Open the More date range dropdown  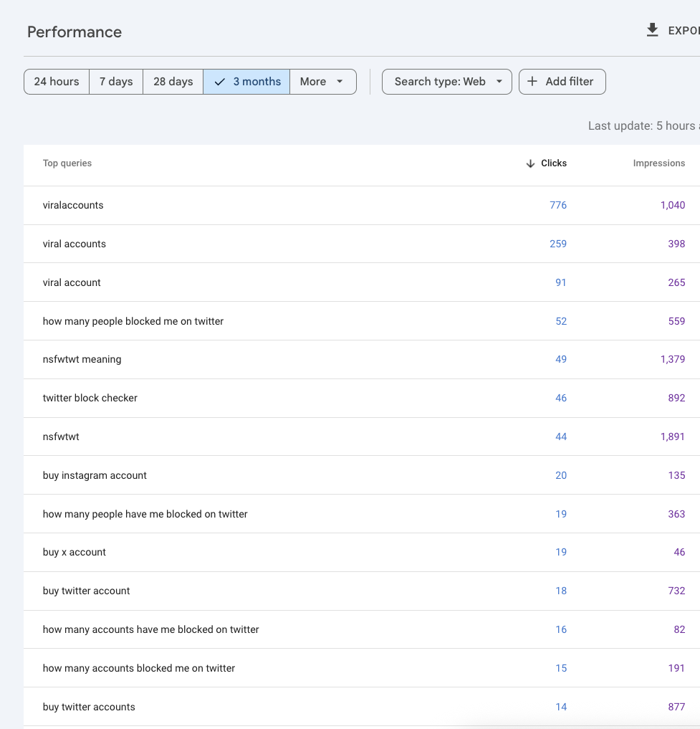coord(322,82)
